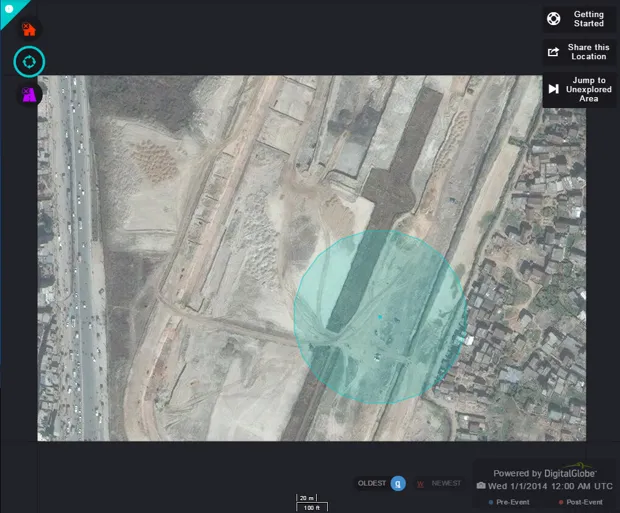Select the orange damaged building tag icon

tap(29, 29)
